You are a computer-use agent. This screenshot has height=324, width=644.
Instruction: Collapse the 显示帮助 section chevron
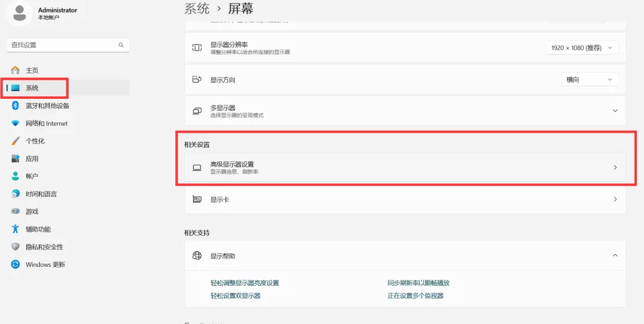[615, 255]
